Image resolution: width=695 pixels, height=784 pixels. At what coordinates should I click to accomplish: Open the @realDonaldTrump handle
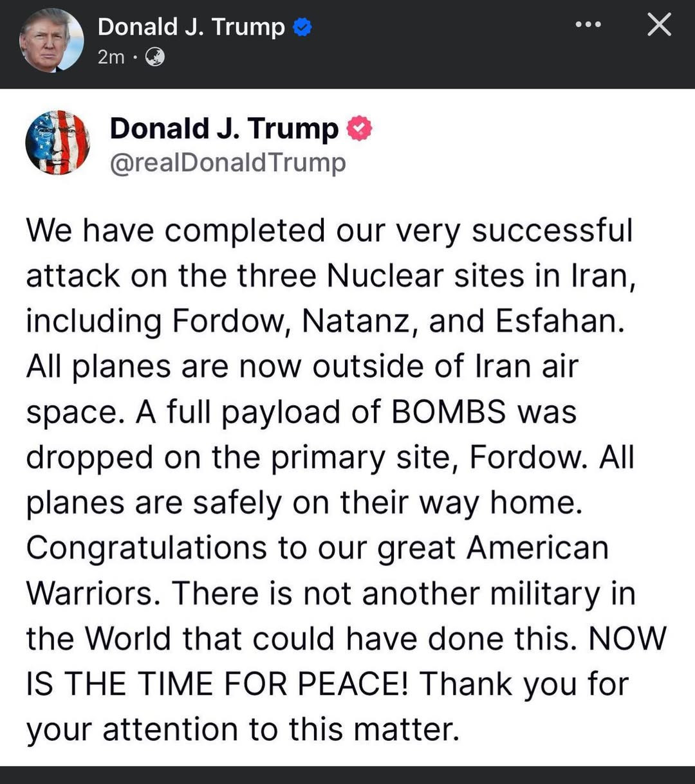228,163
